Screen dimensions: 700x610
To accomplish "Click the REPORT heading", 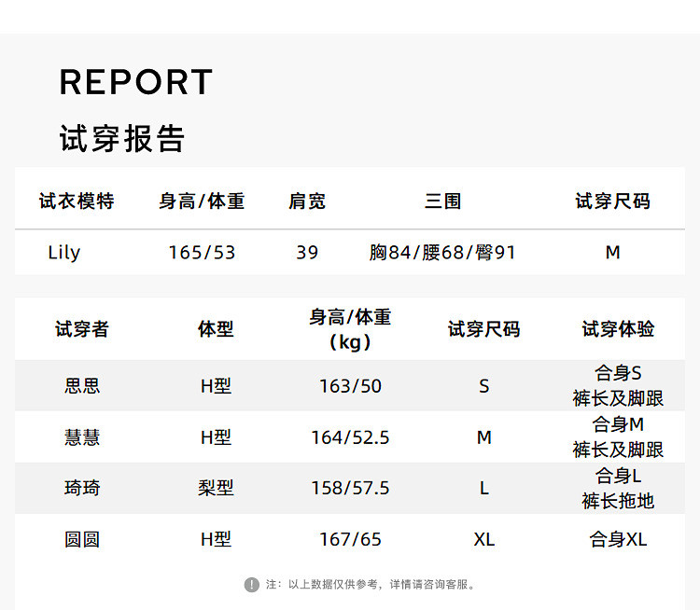I will coord(136,82).
